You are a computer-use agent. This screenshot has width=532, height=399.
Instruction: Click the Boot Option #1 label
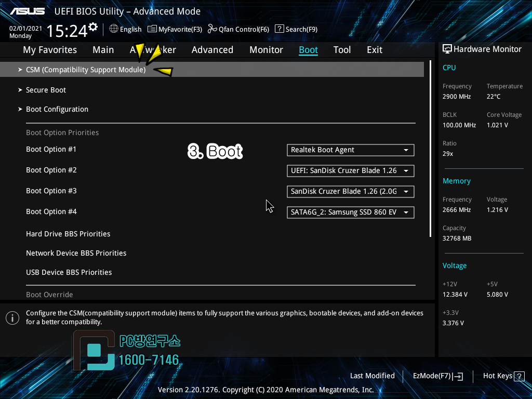click(x=51, y=149)
